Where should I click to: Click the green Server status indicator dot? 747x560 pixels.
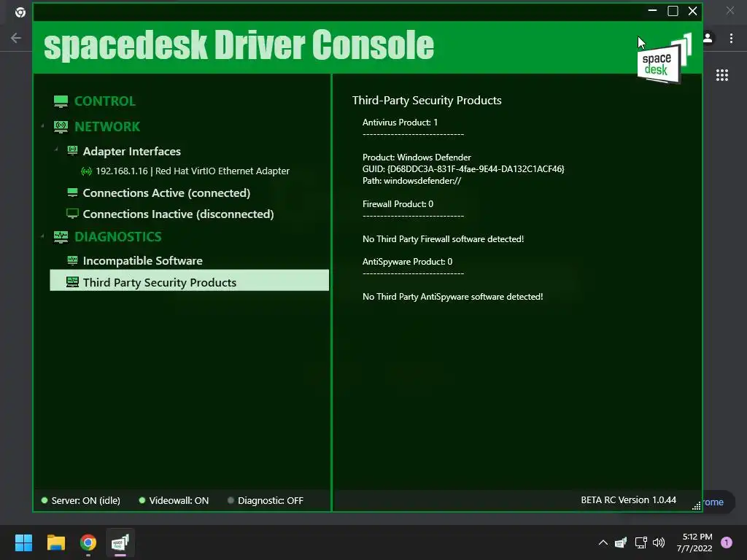[44, 500]
